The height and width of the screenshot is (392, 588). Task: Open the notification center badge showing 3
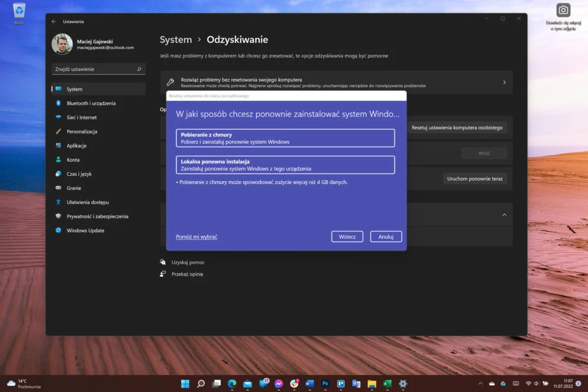(x=578, y=383)
